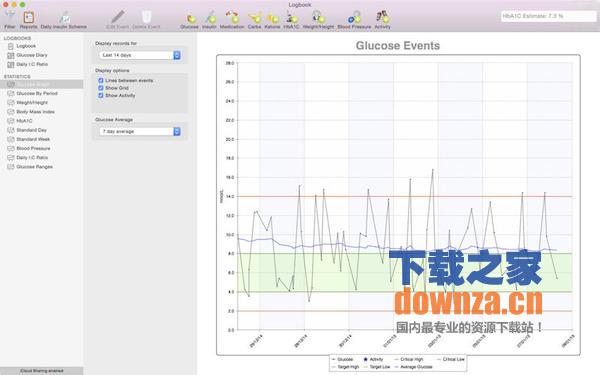This screenshot has height=375, width=600.
Task: Open the 7 day average dropdown
Action: pyautogui.click(x=140, y=131)
